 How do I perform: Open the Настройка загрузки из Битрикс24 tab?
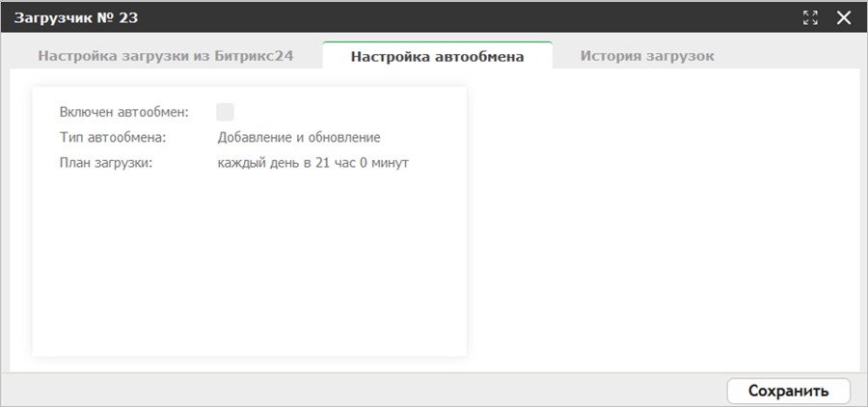166,56
